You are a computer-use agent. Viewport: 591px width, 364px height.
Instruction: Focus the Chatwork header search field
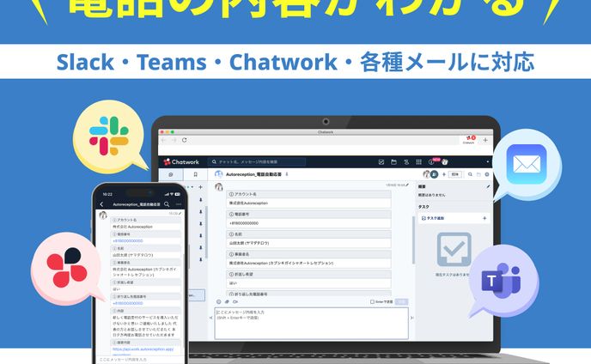click(x=257, y=162)
